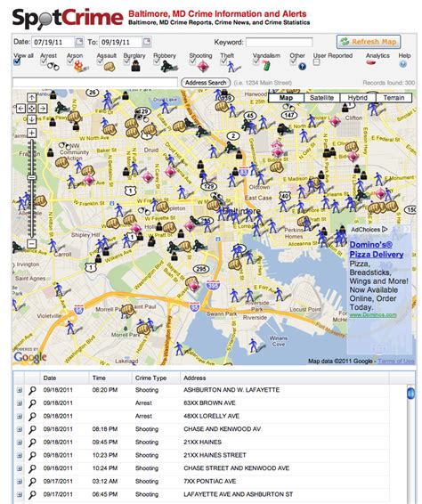Click the SpotCrime logo
The height and width of the screenshot is (504, 422).
point(68,19)
